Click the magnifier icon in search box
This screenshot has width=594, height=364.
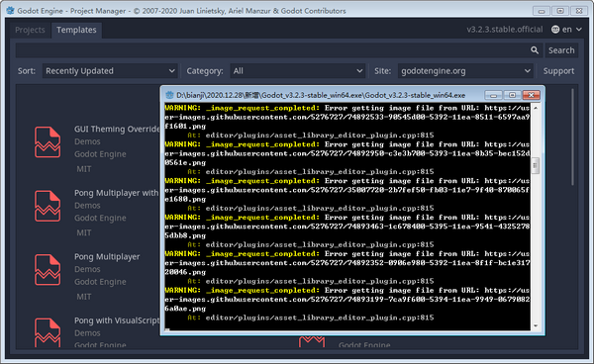[x=535, y=50]
